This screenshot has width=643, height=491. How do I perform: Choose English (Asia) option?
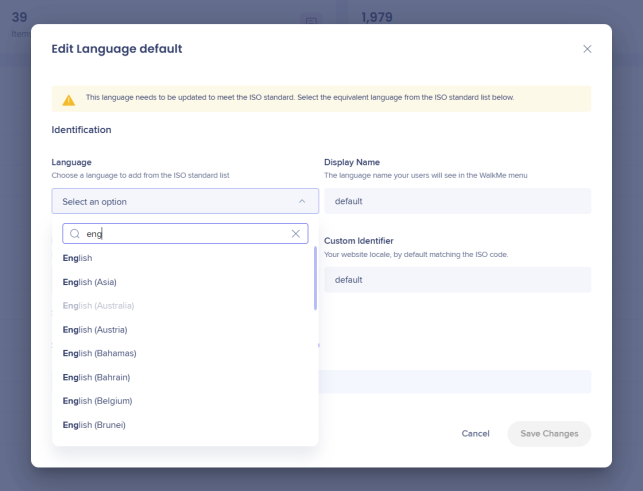(90, 282)
